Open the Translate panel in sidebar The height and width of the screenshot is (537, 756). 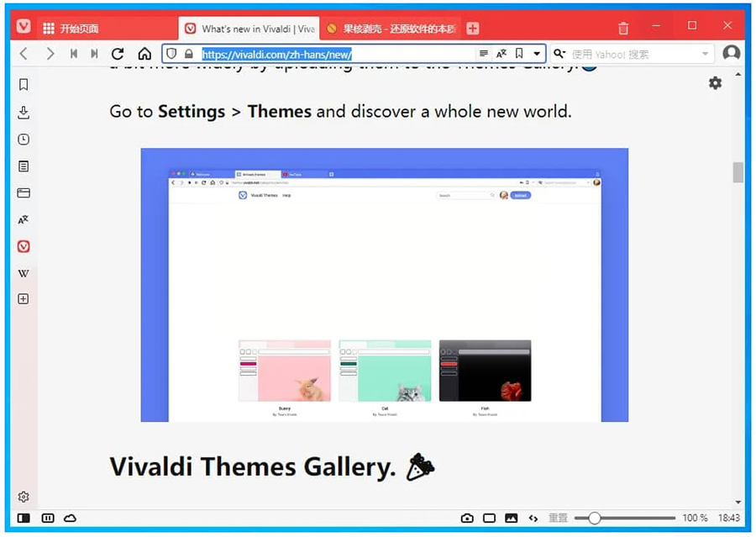(24, 219)
